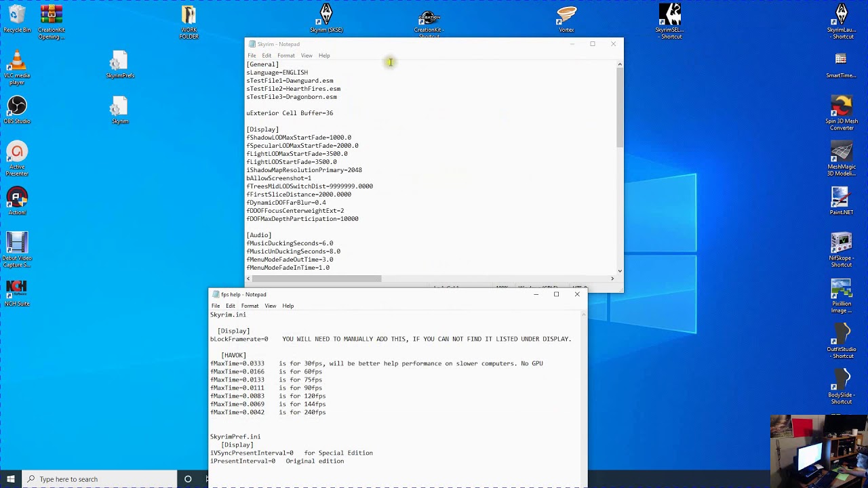Image resolution: width=868 pixels, height=488 pixels.
Task: Select the SmartTime desktop icon
Action: tap(841, 65)
